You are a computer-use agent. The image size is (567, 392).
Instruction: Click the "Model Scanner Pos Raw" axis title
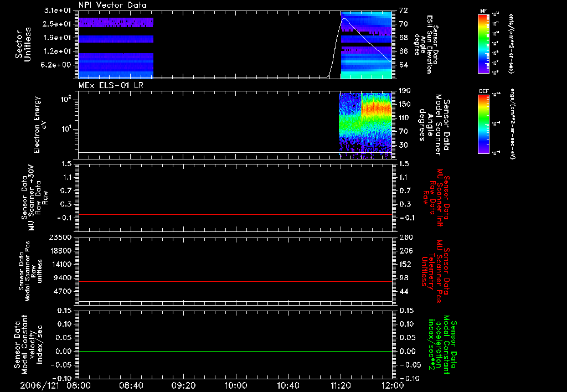(30, 271)
